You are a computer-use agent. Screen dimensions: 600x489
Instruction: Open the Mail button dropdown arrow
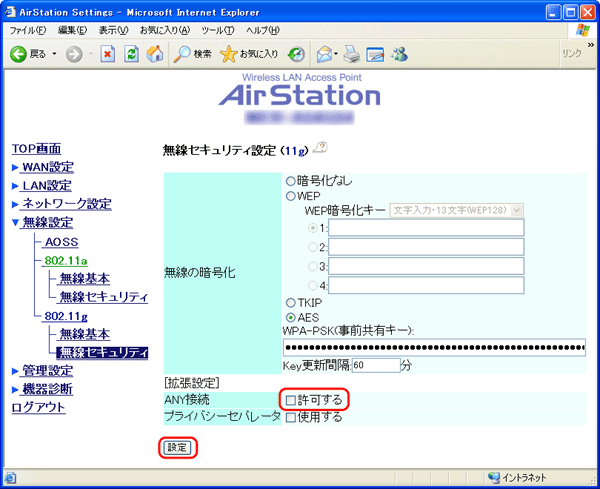(x=336, y=54)
